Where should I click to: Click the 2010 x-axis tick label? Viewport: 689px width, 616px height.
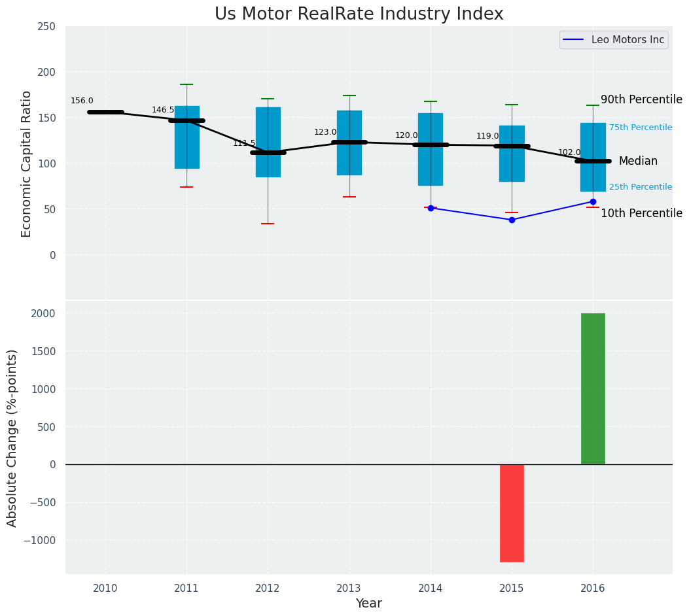pos(105,589)
